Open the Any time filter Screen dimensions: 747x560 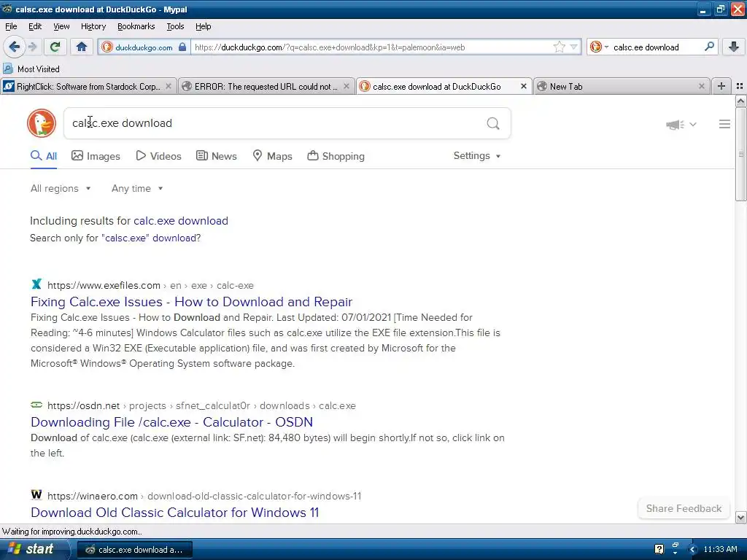tap(137, 189)
